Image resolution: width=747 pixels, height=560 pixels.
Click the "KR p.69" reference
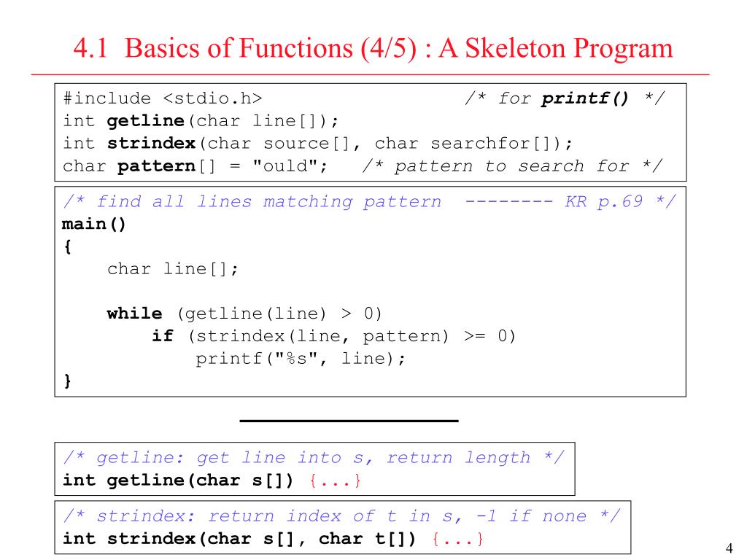(x=604, y=202)
